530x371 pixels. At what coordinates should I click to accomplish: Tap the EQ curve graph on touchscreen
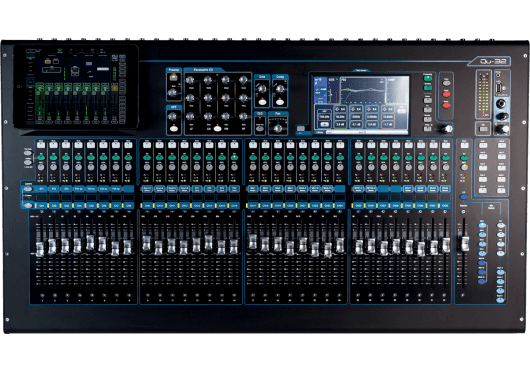click(363, 91)
